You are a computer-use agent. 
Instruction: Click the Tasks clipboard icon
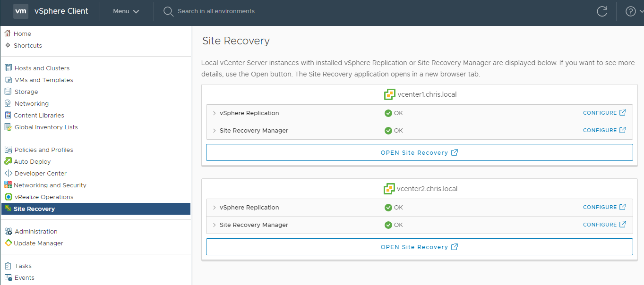tap(8, 266)
